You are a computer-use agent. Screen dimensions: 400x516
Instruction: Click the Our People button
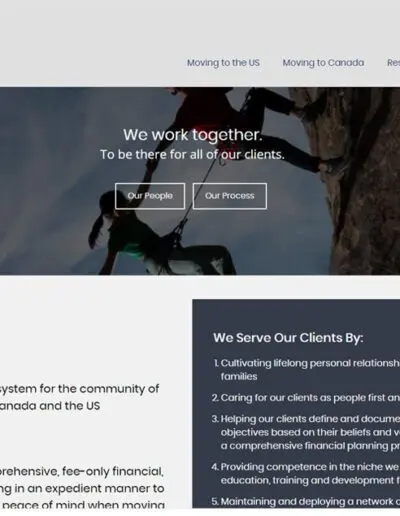[150, 196]
